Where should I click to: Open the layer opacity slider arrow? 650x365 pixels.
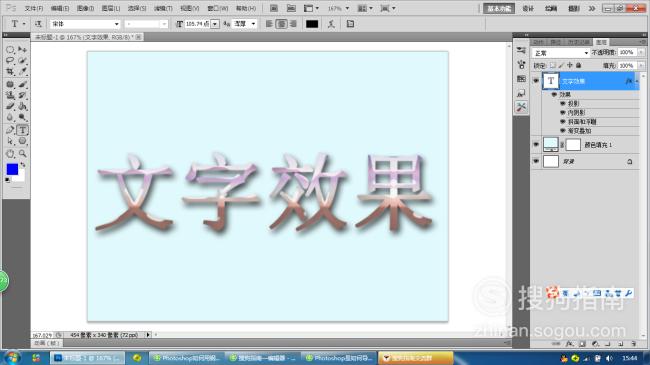pyautogui.click(x=641, y=52)
